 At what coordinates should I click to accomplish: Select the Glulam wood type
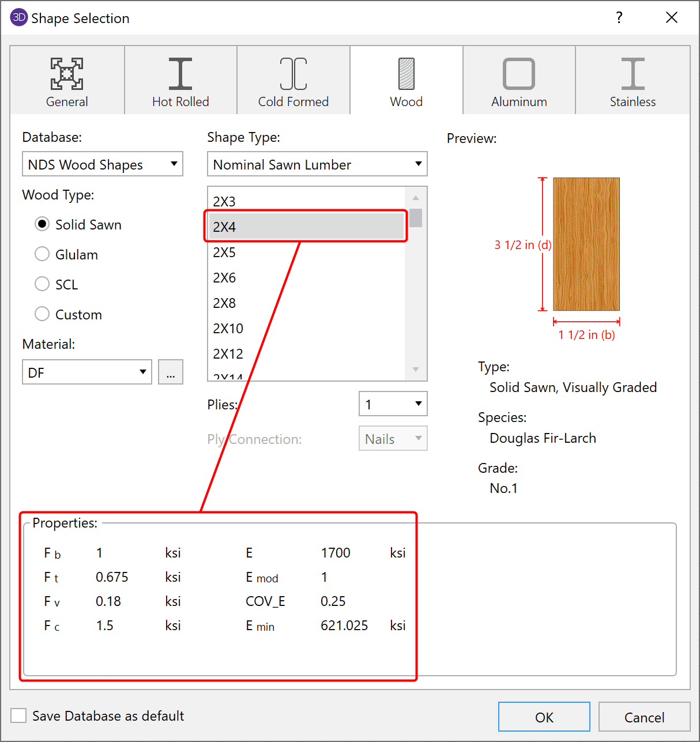(x=42, y=254)
